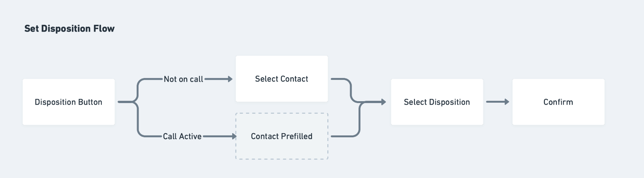This screenshot has width=644, height=178.
Task: Click arrowhead pointing into Select Disposition
Action: coord(383,102)
